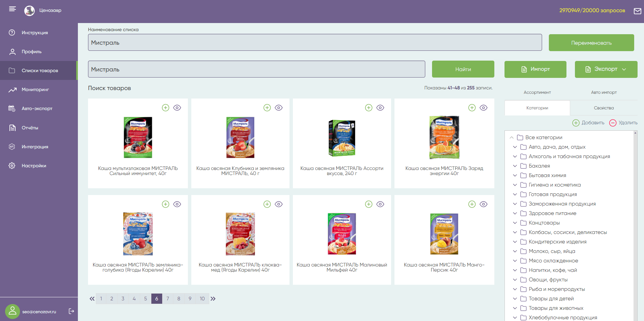This screenshot has width=644, height=321.
Task: Add Каша овсяная Заряд энергии with plus icon
Action: coord(472,108)
